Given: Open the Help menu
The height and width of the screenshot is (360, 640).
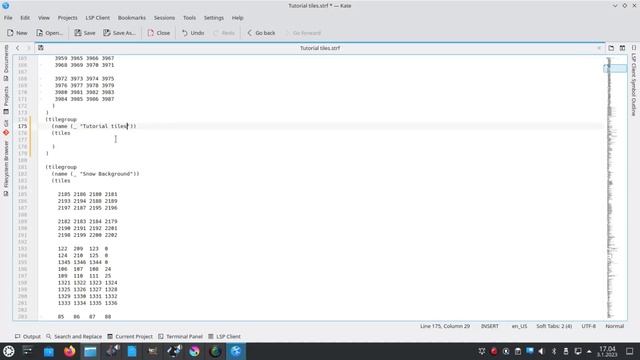Looking at the screenshot, I should pyautogui.click(x=238, y=18).
